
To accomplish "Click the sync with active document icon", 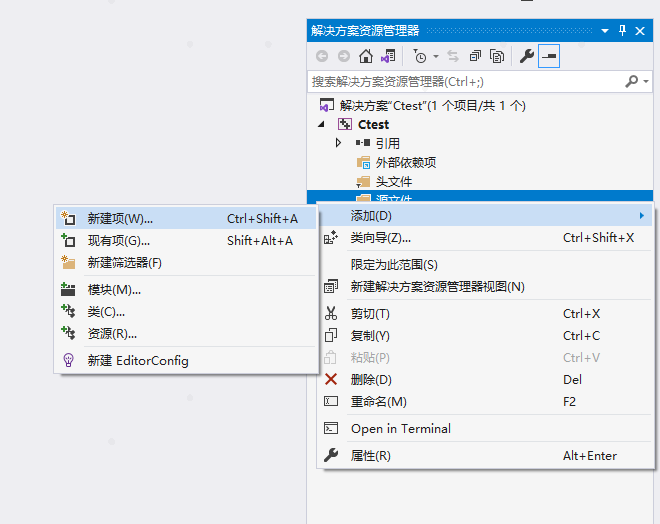I will pos(453,56).
